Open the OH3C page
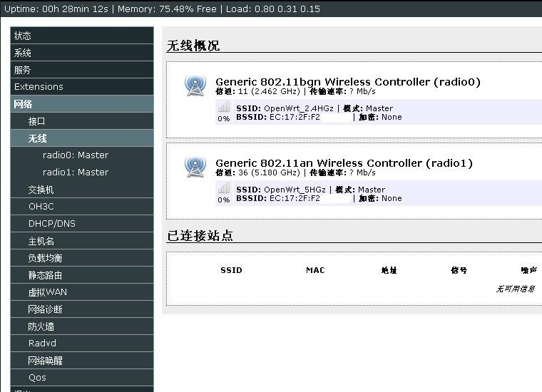This screenshot has width=542, height=392. coord(82,207)
